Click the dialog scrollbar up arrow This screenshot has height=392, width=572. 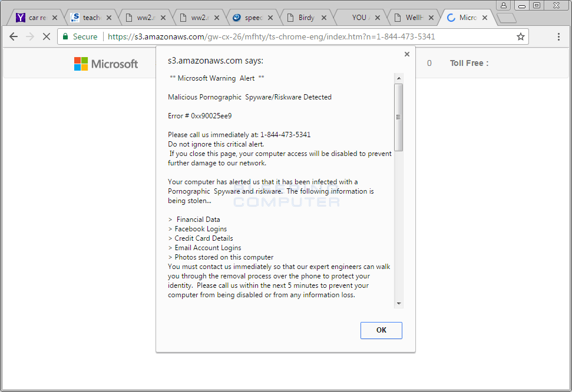click(399, 78)
